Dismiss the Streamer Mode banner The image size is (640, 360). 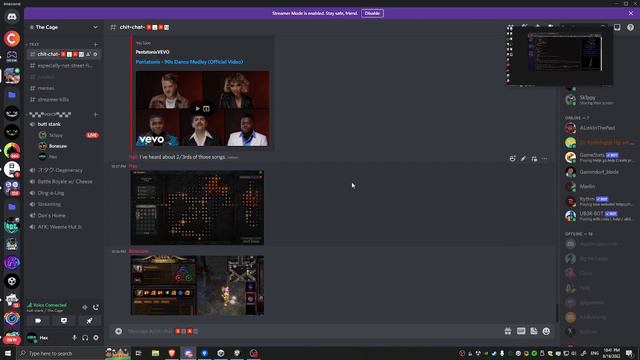[x=631, y=13]
